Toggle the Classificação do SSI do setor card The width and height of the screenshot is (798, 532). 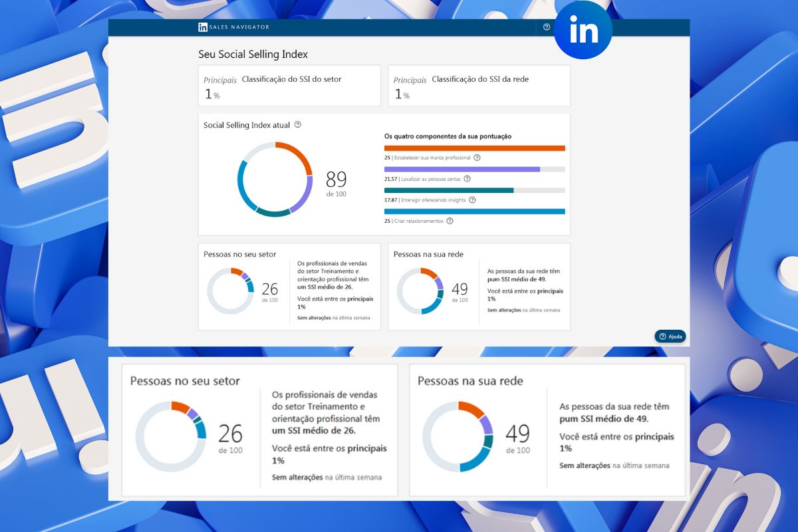(289, 85)
